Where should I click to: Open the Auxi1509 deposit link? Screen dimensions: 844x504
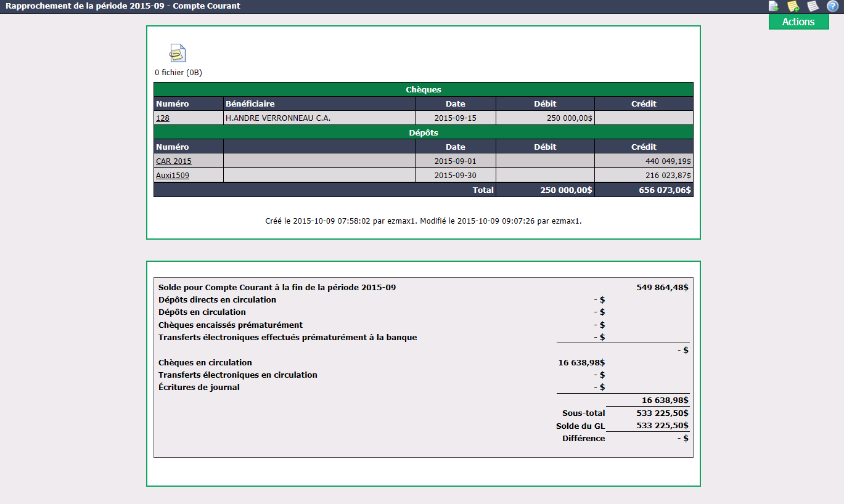(x=173, y=175)
